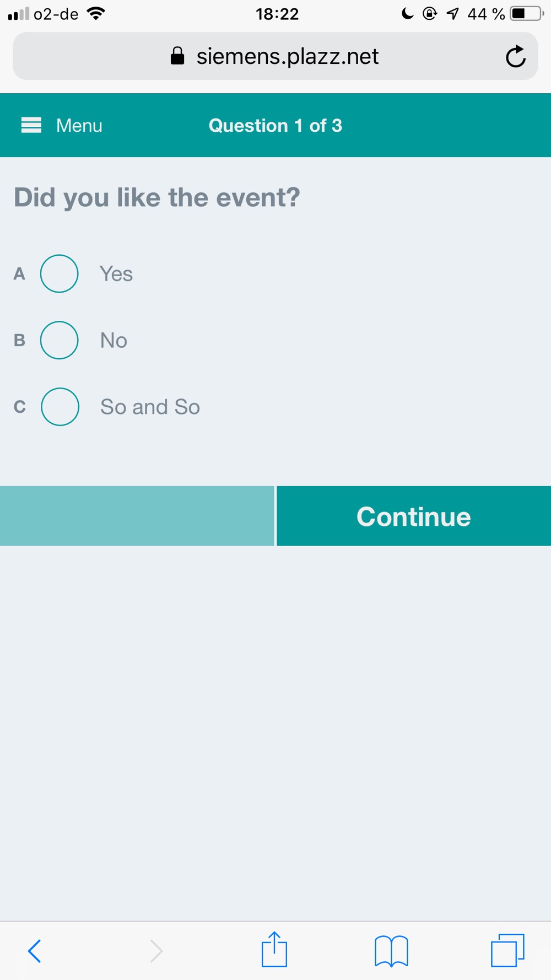Tap the Wi-Fi icon in status bar

96,14
